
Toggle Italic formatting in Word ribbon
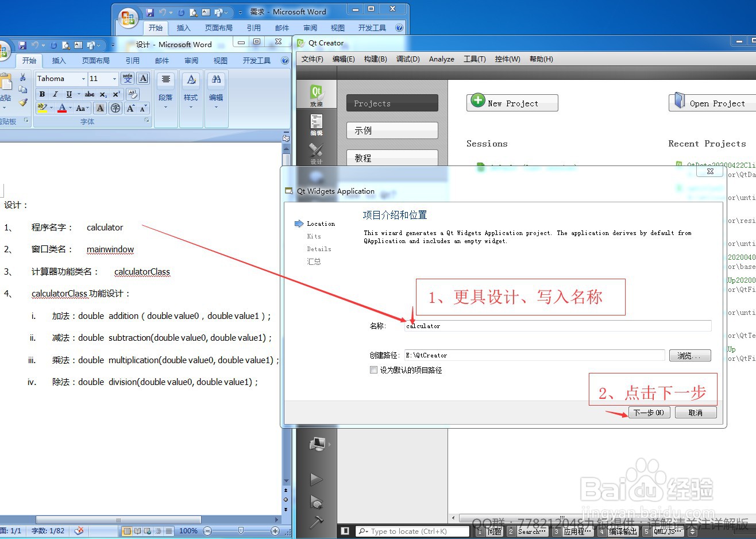tap(55, 94)
